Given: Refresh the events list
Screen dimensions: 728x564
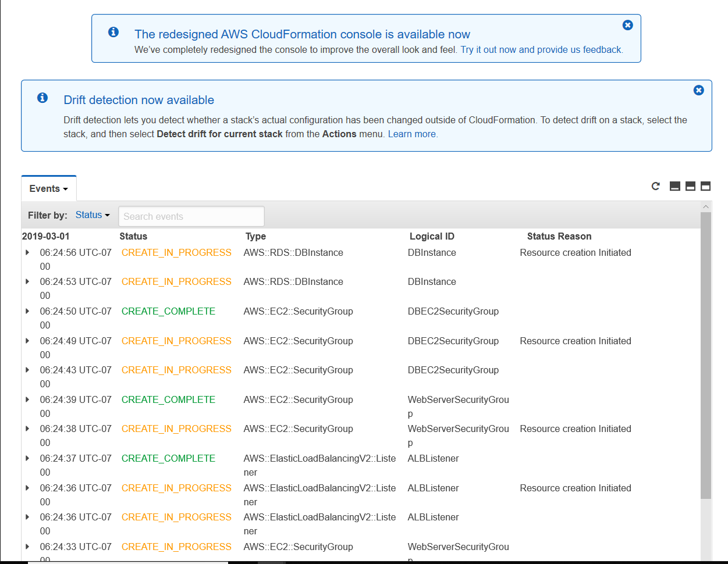Looking at the screenshot, I should tap(656, 186).
